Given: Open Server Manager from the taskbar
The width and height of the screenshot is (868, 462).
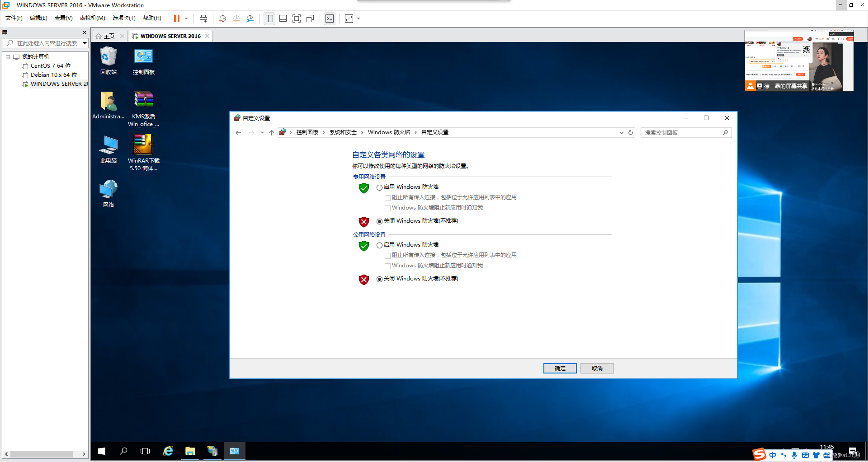Looking at the screenshot, I should (x=212, y=451).
